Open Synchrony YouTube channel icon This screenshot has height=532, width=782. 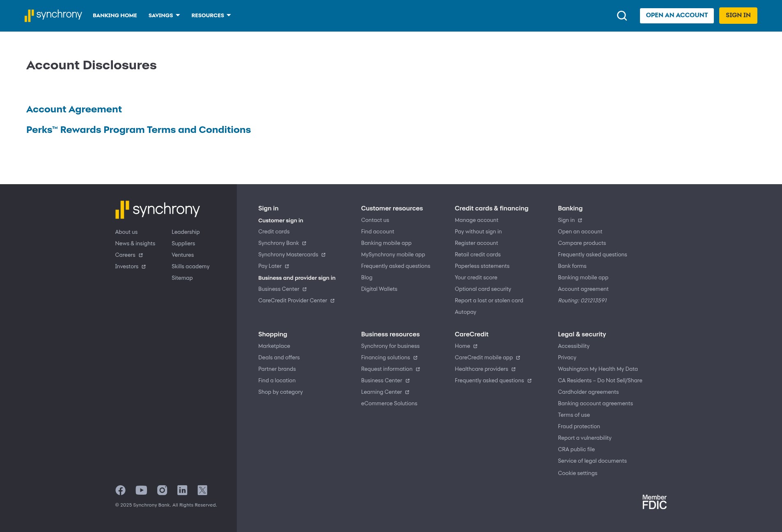point(141,490)
